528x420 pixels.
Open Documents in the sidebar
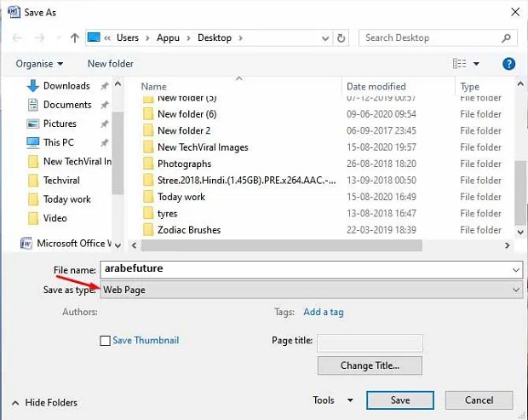67,105
